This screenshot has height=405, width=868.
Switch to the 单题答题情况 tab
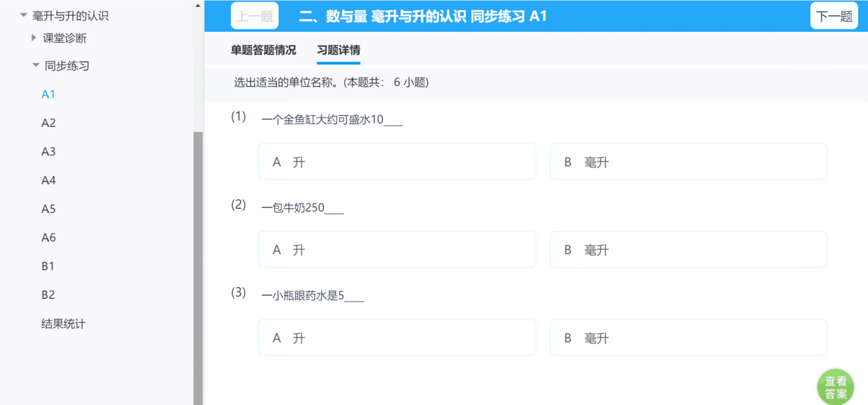[x=263, y=50]
